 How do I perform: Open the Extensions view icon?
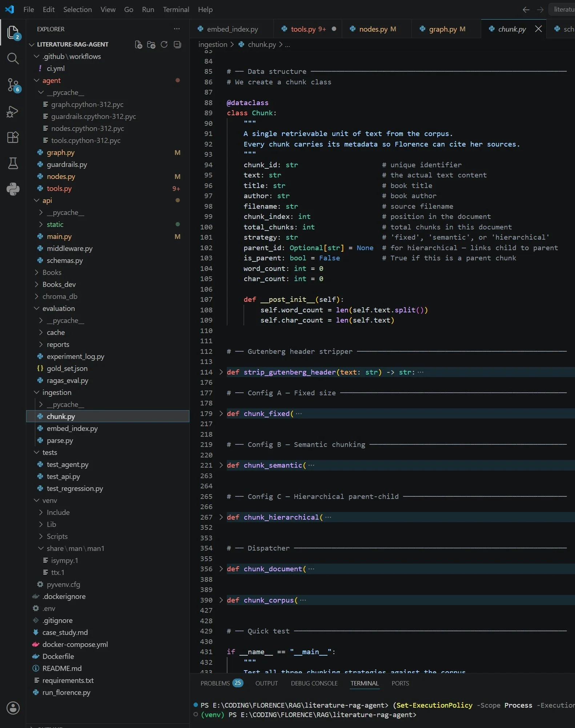tap(13, 137)
